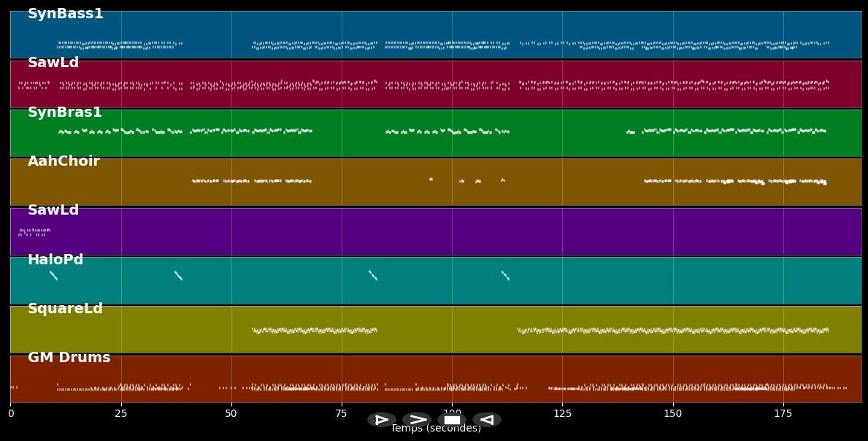Click the isolated AahChoir note near 95 seconds
Screen dimensions: 868x441
coord(431,179)
